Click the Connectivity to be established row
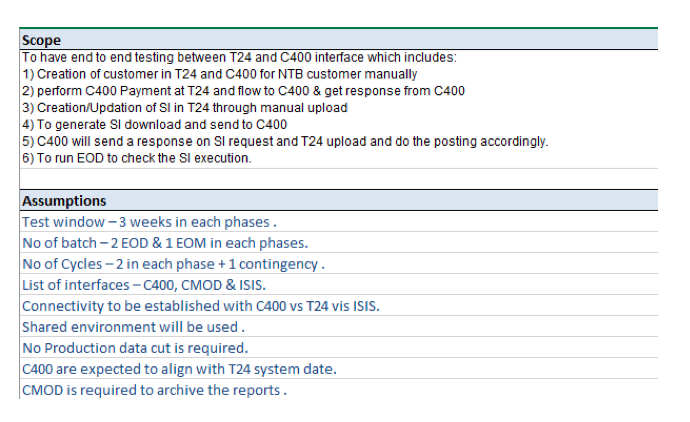 click(339, 306)
